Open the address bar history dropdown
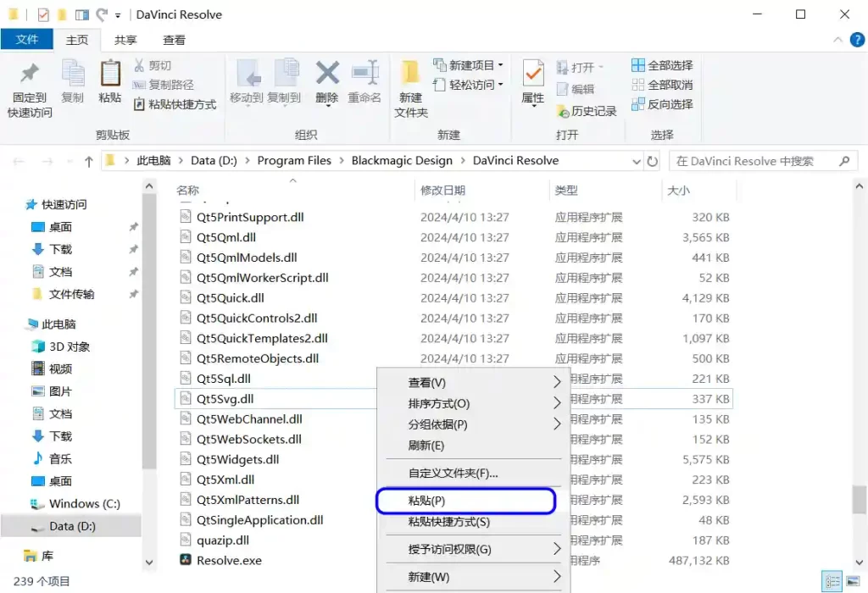 [637, 161]
